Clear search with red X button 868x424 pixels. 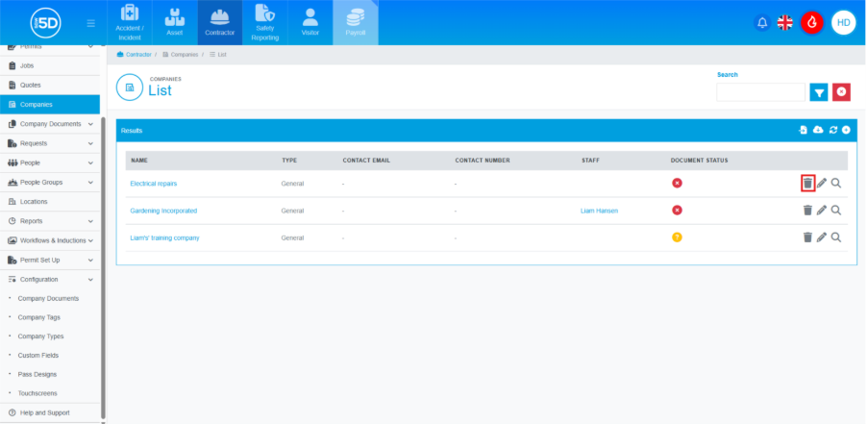pyautogui.click(x=842, y=92)
